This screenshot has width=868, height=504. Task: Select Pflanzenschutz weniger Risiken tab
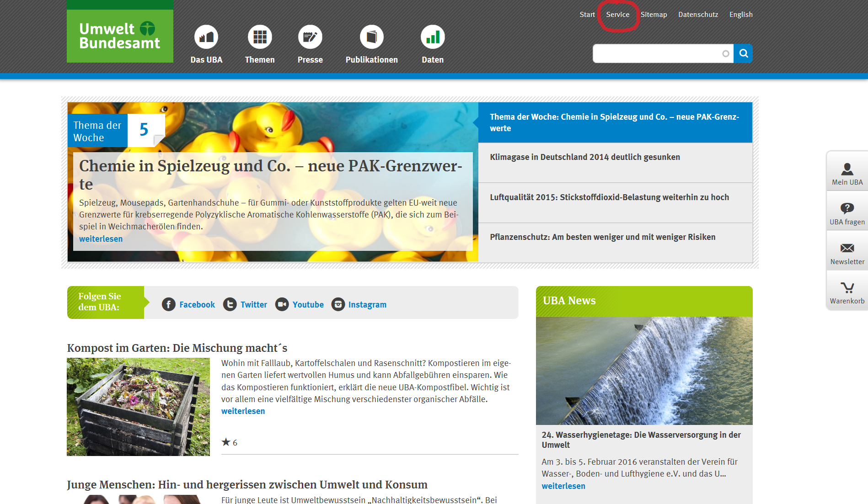[x=615, y=243]
